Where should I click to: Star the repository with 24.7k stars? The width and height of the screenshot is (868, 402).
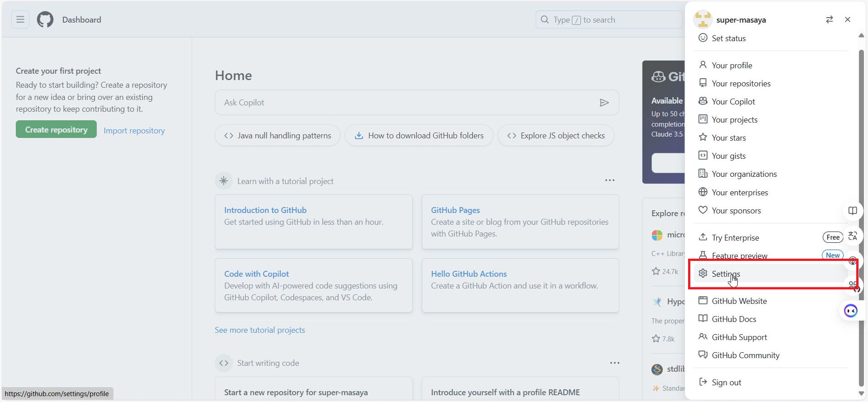coord(656,271)
